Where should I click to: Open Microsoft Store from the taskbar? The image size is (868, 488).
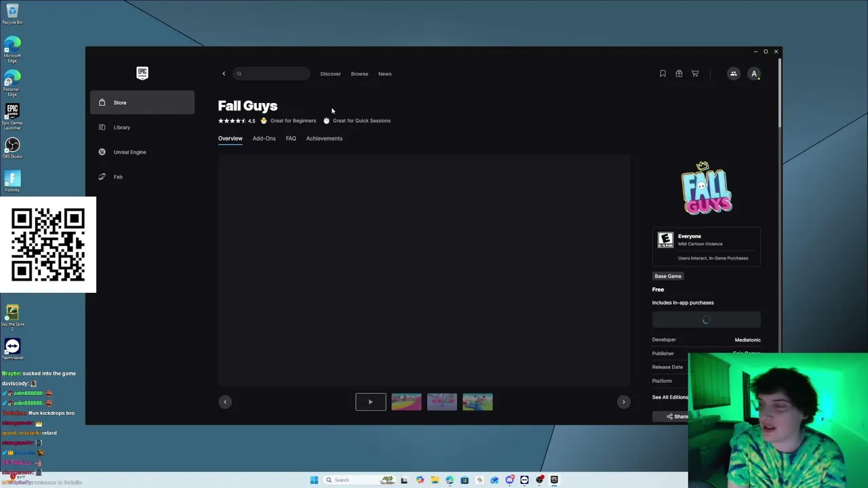[x=465, y=480]
